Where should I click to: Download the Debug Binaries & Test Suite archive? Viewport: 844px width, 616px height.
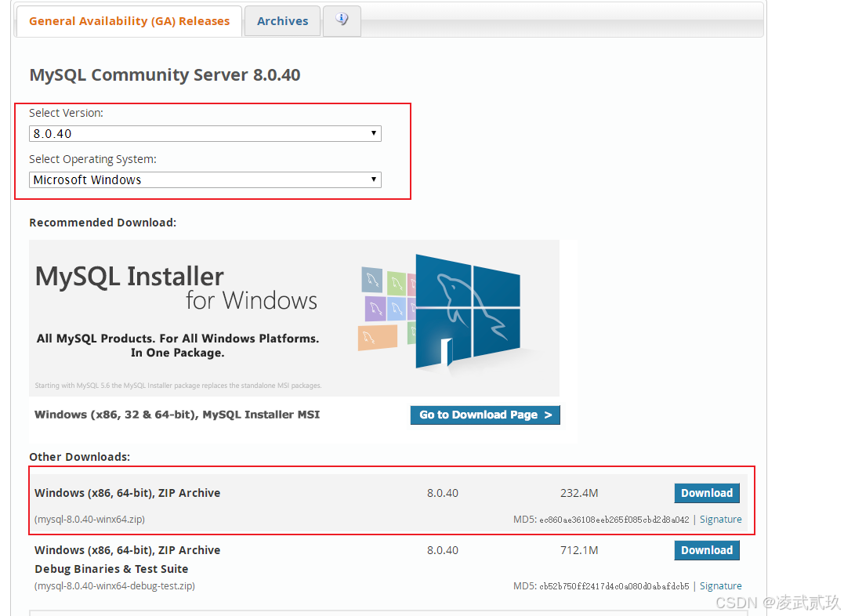click(706, 550)
